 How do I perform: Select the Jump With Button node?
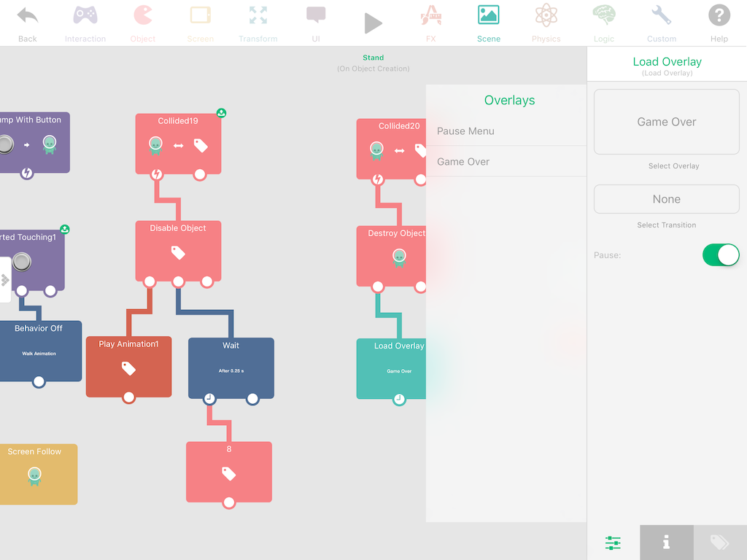(x=35, y=142)
